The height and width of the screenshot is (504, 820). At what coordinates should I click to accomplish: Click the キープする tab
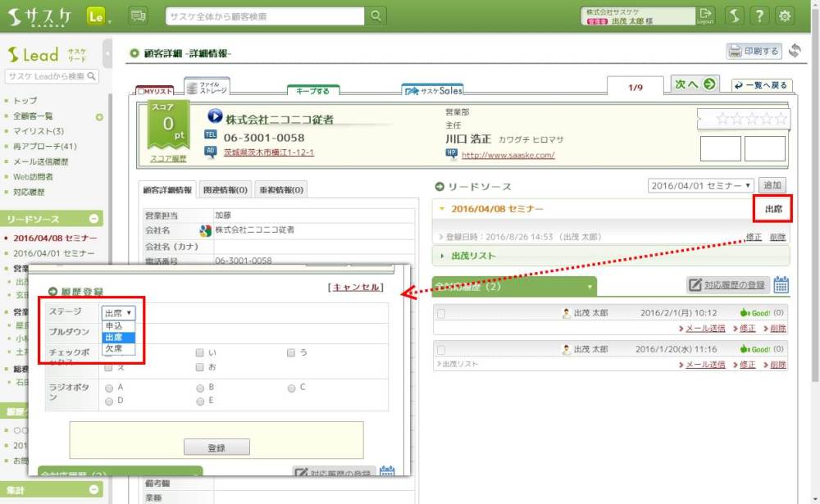pos(312,90)
